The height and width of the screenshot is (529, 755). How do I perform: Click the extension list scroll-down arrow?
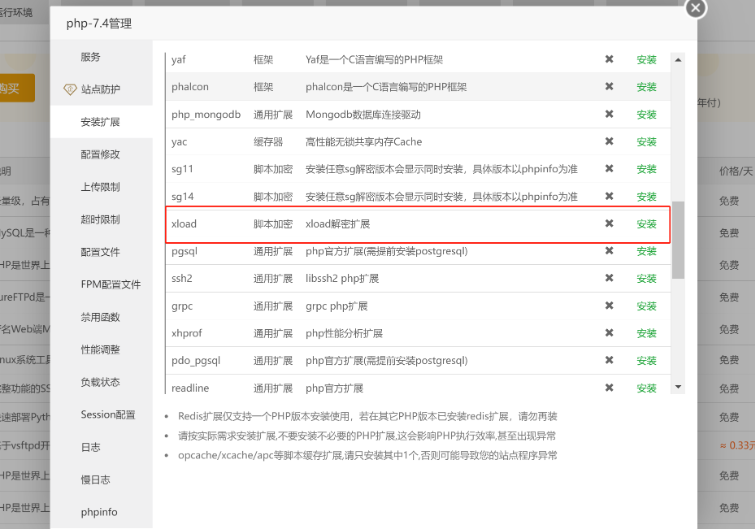coord(678,387)
